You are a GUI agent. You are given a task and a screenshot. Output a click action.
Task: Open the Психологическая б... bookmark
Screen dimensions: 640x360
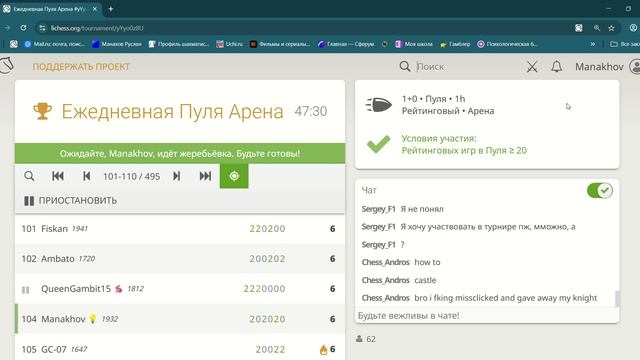(508, 44)
